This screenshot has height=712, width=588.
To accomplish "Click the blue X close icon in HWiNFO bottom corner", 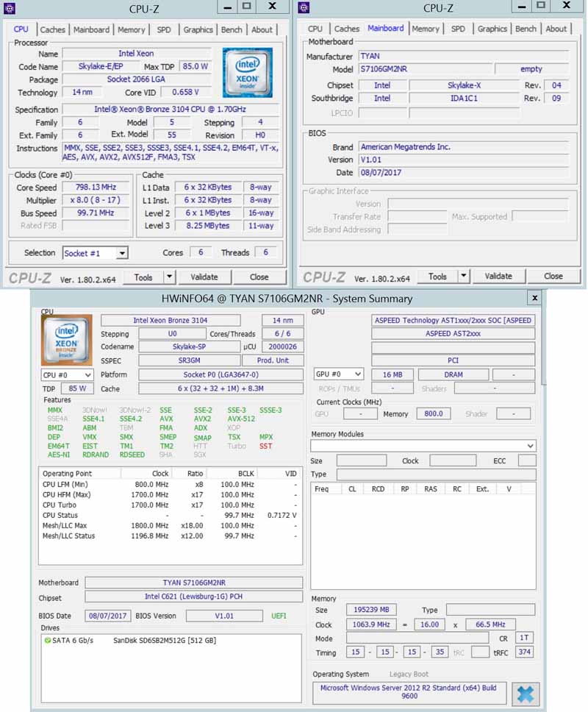I will 526,694.
